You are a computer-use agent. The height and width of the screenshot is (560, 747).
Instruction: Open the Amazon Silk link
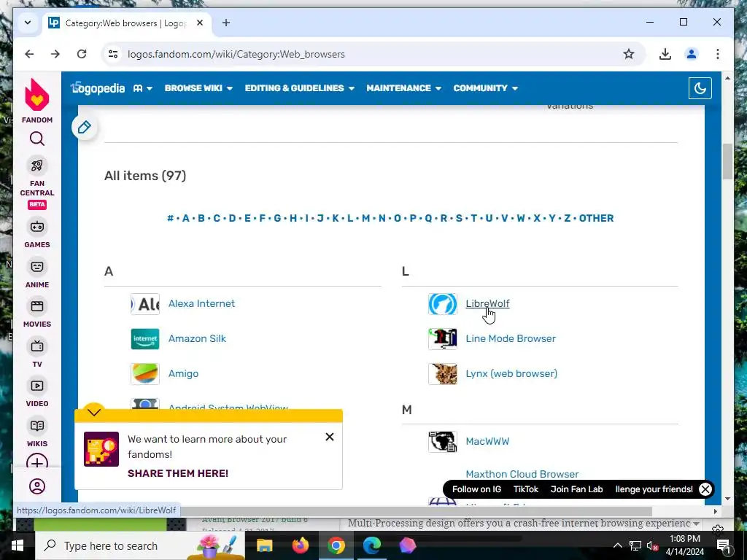197,338
